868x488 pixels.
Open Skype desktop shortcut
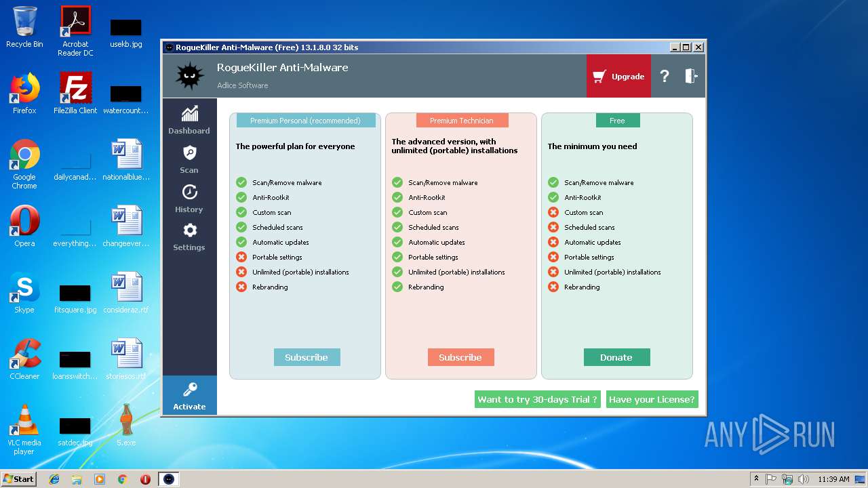click(24, 293)
